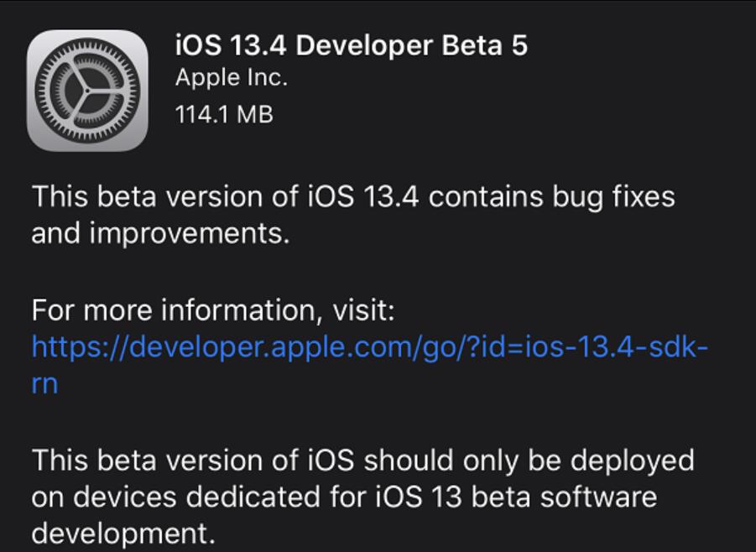Select the iOS 13.4 Developer Beta 5 title
This screenshot has height=552, width=756.
click(351, 45)
